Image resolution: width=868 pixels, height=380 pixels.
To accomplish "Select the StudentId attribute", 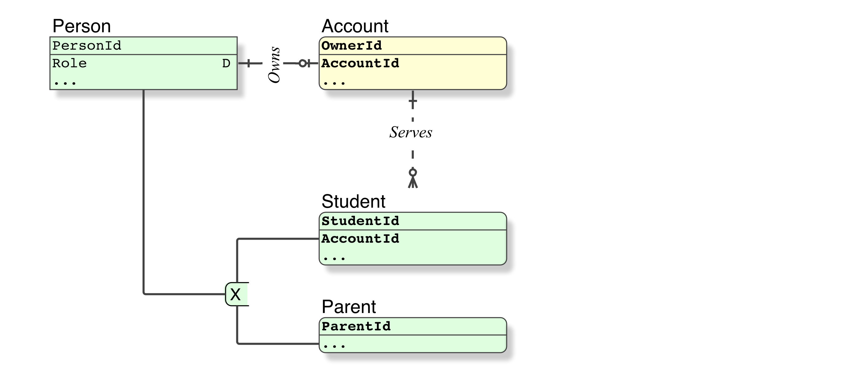I will click(360, 221).
